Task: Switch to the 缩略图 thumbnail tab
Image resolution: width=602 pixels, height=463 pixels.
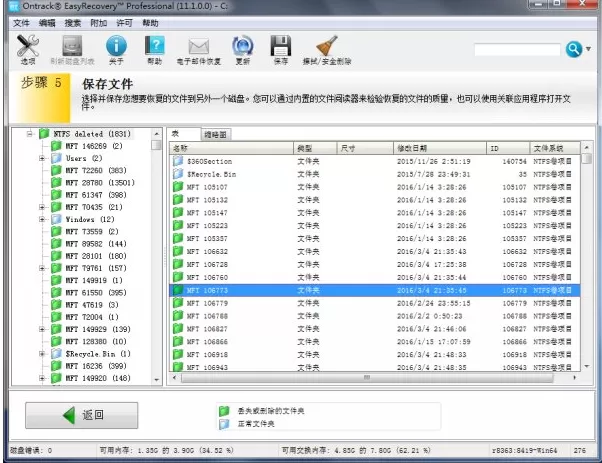Action: (215, 134)
